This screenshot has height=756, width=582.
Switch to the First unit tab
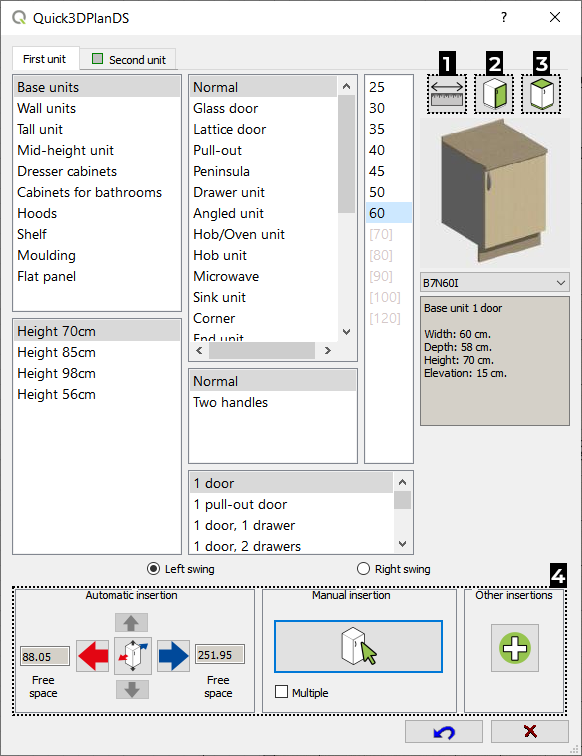pos(45,59)
